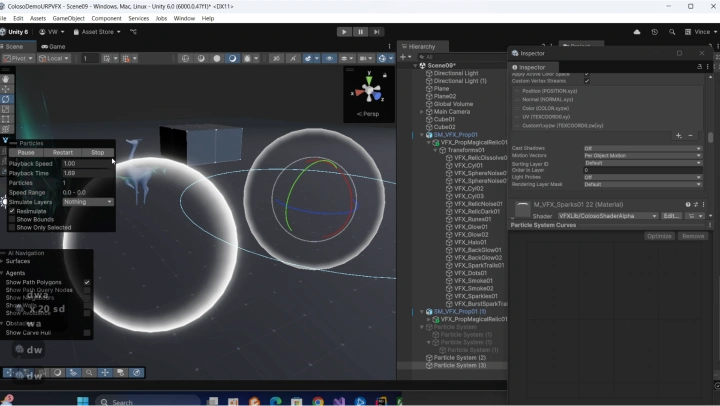Screen dimensions: 720x406
Task: Expand the Main Camera hierarchy item
Action: point(422,112)
